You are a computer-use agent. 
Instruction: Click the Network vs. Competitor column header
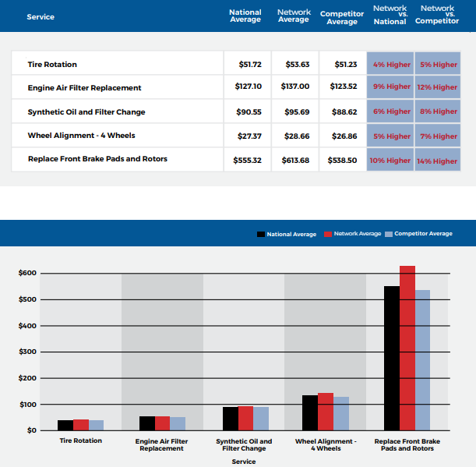tap(436, 16)
